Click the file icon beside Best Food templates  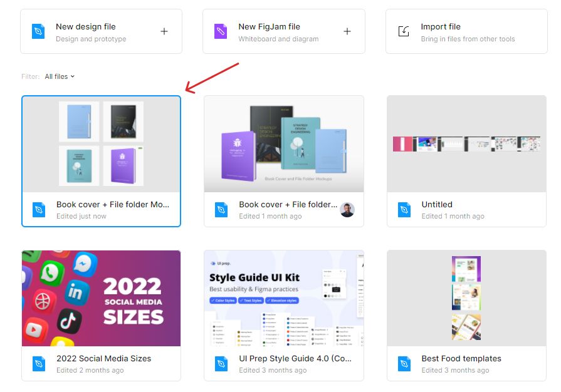point(404,364)
